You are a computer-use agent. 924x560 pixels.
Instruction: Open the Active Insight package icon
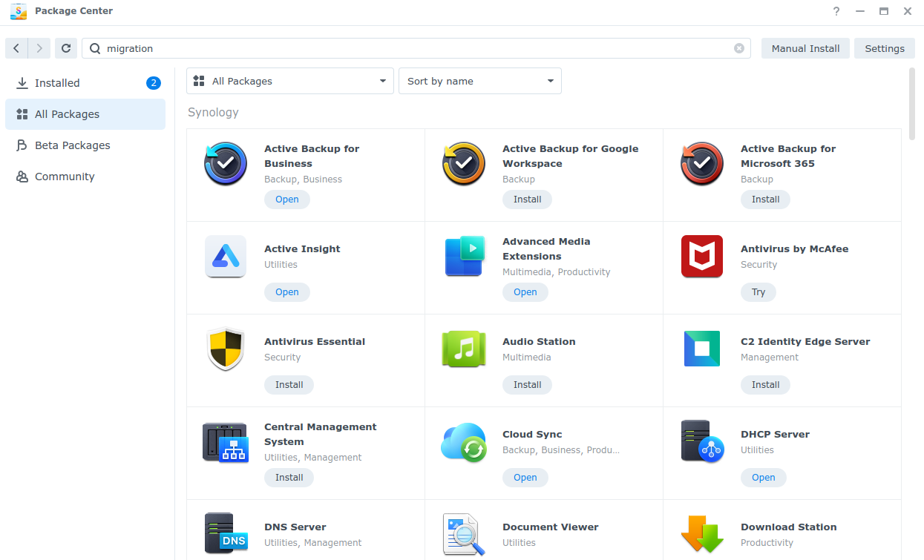pyautogui.click(x=226, y=257)
